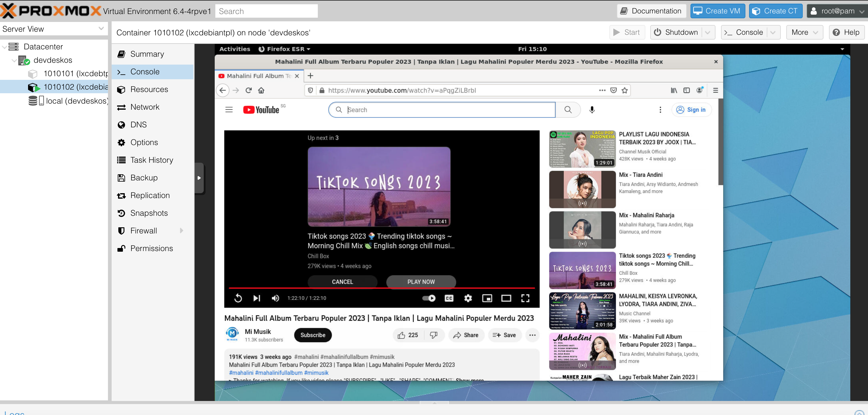Click Activities in GNOME top bar
The height and width of the screenshot is (415, 868).
[235, 49]
